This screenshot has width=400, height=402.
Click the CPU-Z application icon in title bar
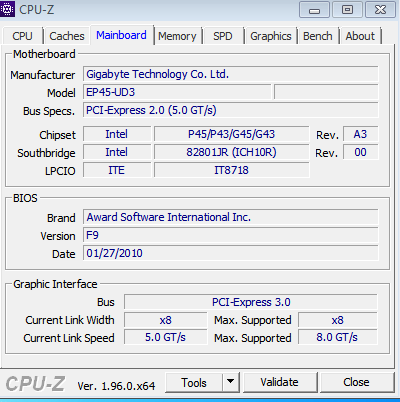(x=7, y=9)
